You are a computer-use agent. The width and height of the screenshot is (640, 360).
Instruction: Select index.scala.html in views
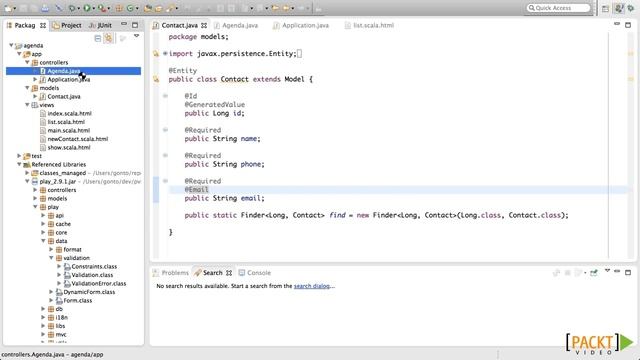[69, 113]
